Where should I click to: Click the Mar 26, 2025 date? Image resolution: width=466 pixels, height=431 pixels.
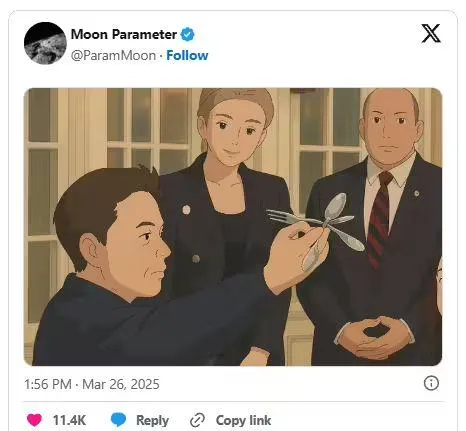pyautogui.click(x=121, y=384)
